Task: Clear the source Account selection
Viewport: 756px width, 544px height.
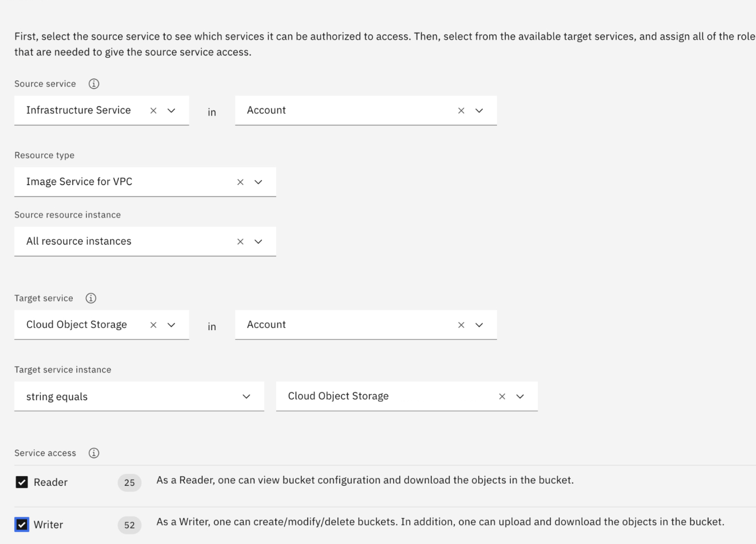Action: pyautogui.click(x=461, y=110)
